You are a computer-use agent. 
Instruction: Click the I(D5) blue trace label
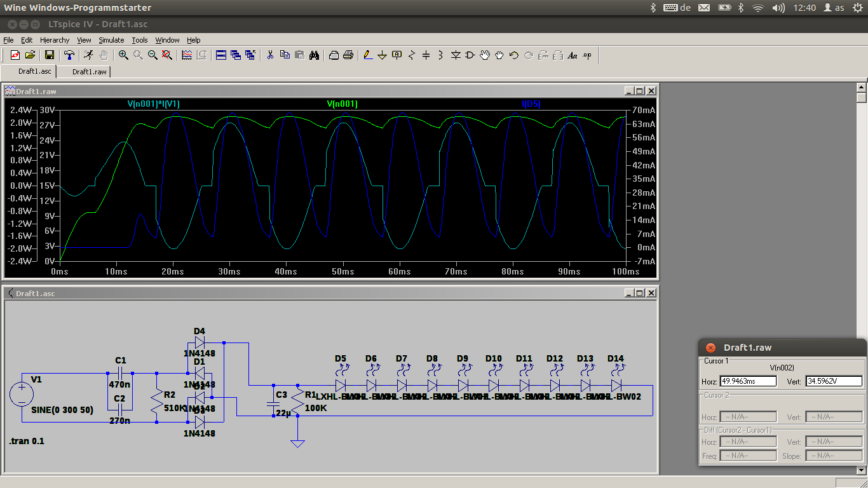point(531,104)
